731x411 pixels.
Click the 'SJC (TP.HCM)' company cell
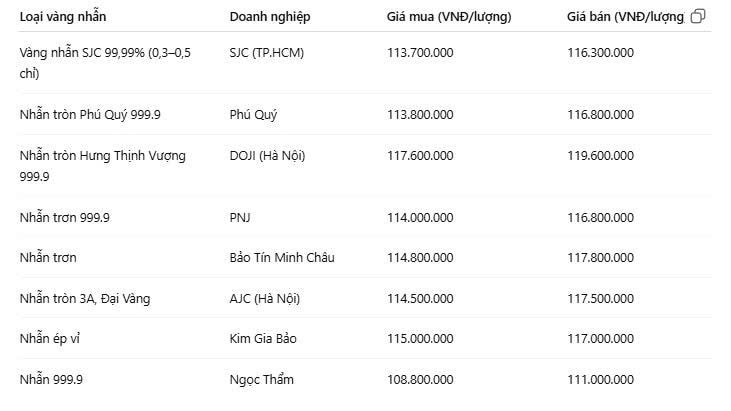tap(267, 53)
